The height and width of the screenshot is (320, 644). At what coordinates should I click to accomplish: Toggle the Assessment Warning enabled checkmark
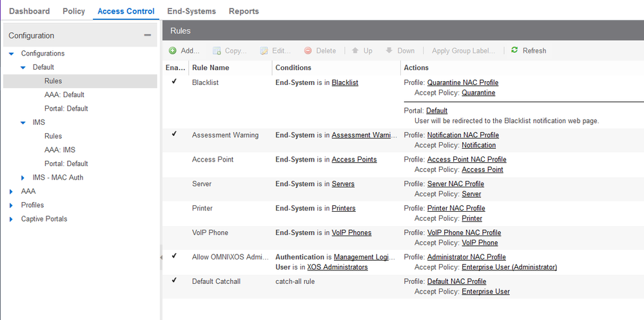(x=174, y=135)
